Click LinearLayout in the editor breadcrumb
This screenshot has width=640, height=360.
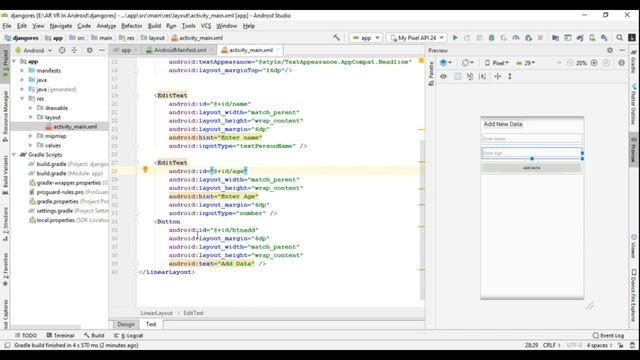(156, 313)
